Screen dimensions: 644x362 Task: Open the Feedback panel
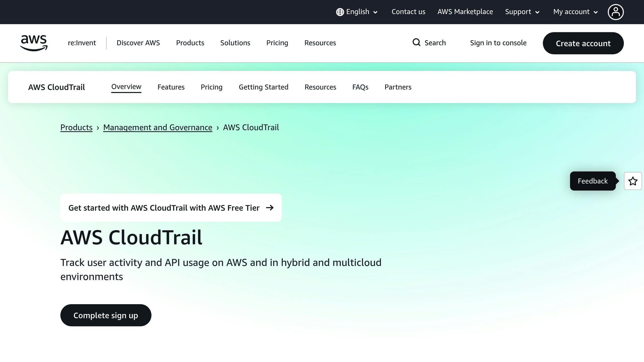(x=592, y=181)
